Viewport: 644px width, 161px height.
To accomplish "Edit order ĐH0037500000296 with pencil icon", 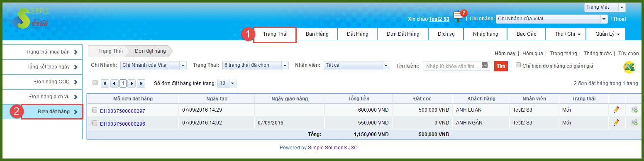I will tap(616, 122).
